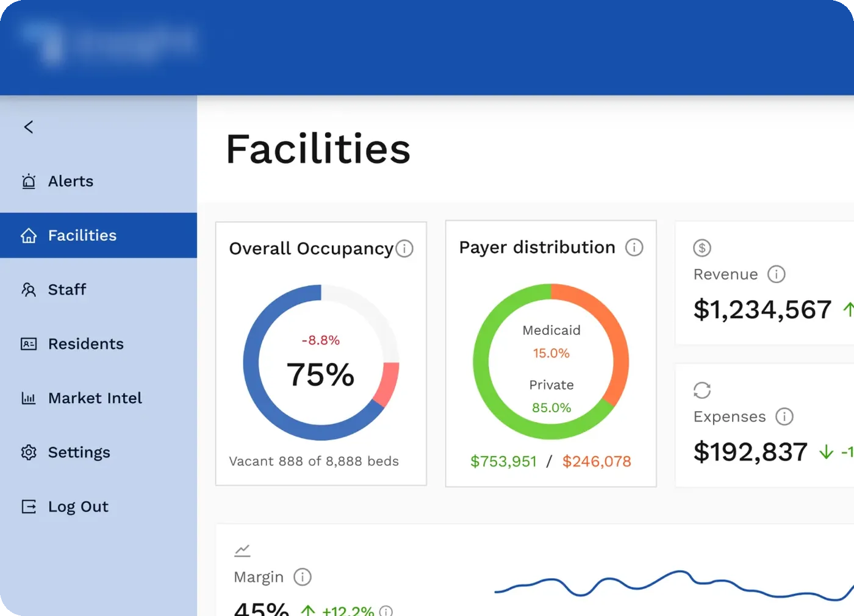Click the Facilities home icon

tap(29, 235)
